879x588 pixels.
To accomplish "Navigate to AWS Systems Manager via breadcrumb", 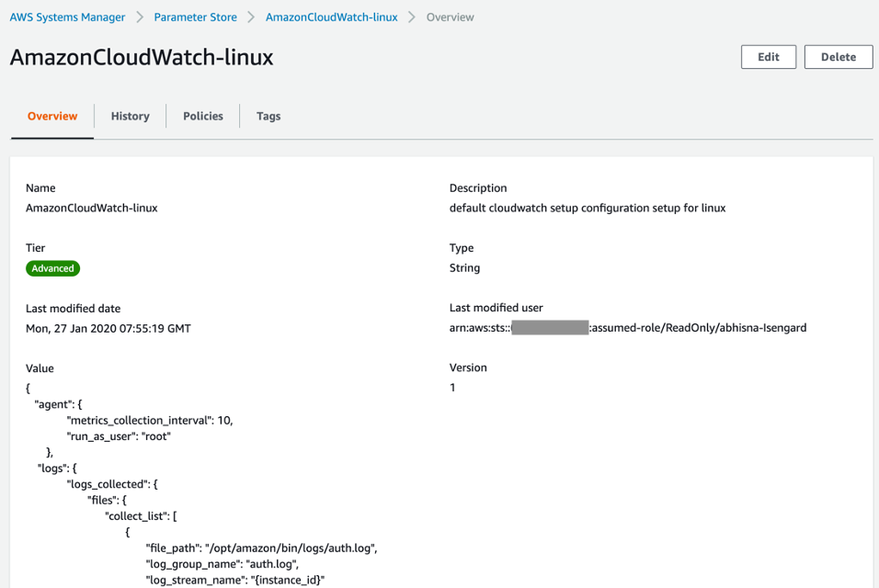I will [x=66, y=17].
